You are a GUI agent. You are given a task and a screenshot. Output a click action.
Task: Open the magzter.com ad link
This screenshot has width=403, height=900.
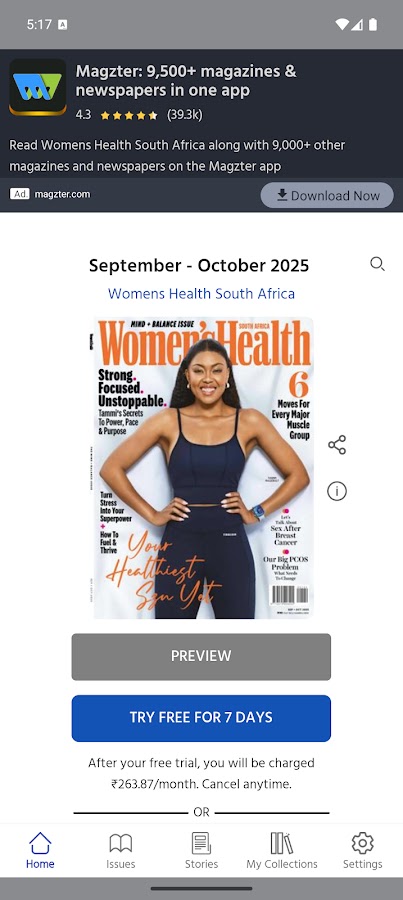[62, 194]
